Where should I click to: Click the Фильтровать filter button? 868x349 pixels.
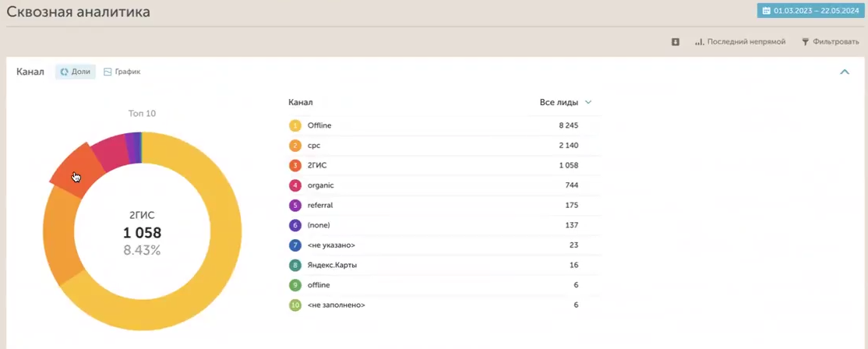[x=831, y=42]
